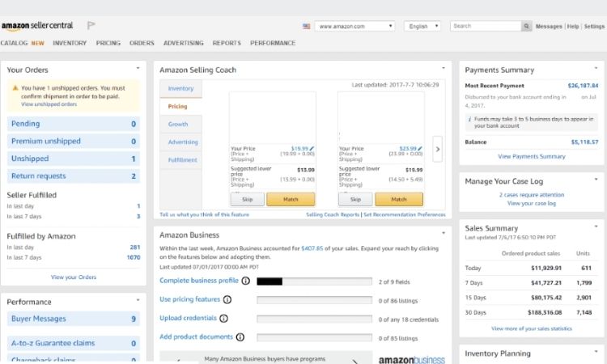Open the www.amazon.com marketplace dropdown
The height and width of the screenshot is (364, 607).
click(354, 27)
